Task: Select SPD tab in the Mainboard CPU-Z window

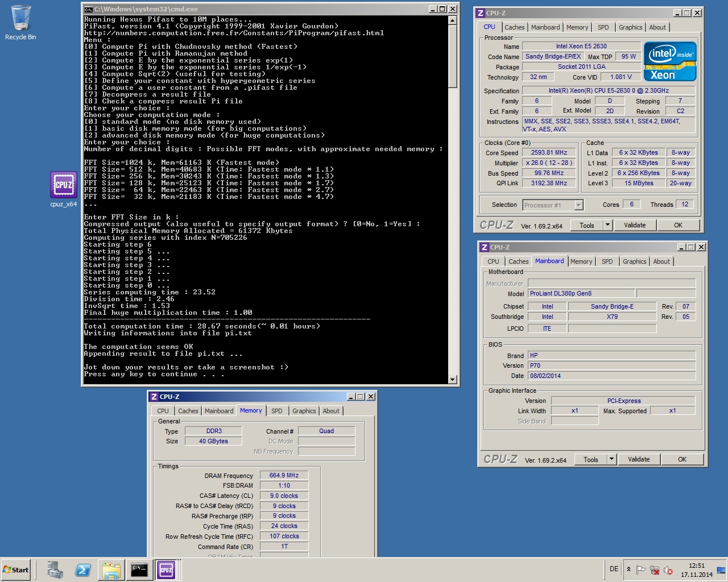Action: point(607,261)
